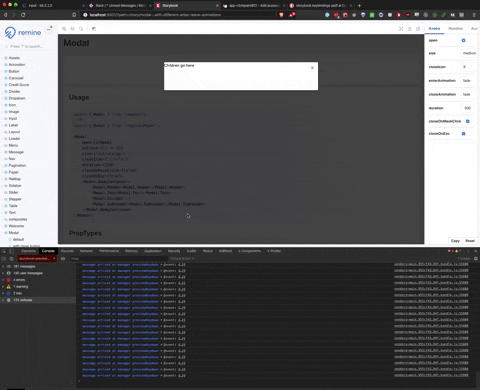Go back in the browser
Viewport: 480px width, 390px height.
pyautogui.click(x=5, y=15)
